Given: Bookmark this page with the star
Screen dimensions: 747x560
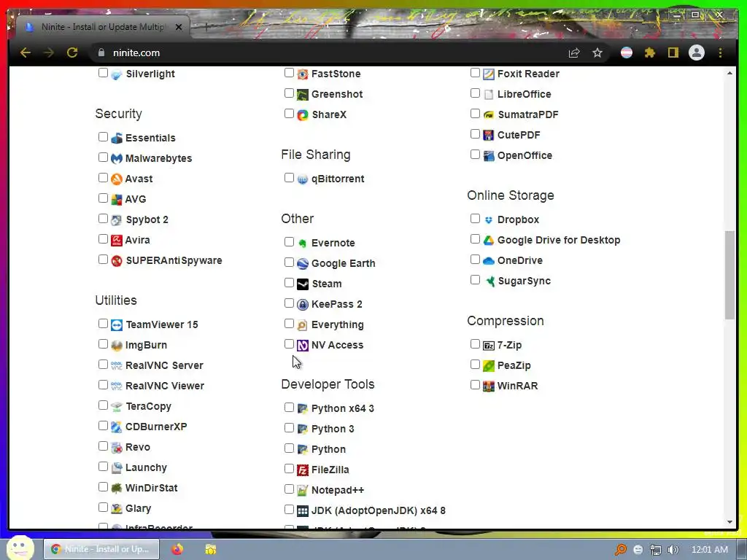Looking at the screenshot, I should 597,52.
